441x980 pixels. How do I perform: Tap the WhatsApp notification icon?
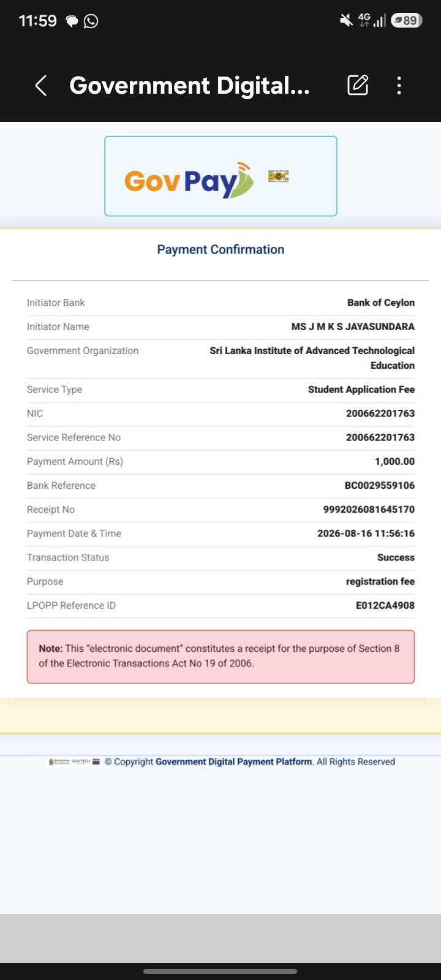[91, 21]
